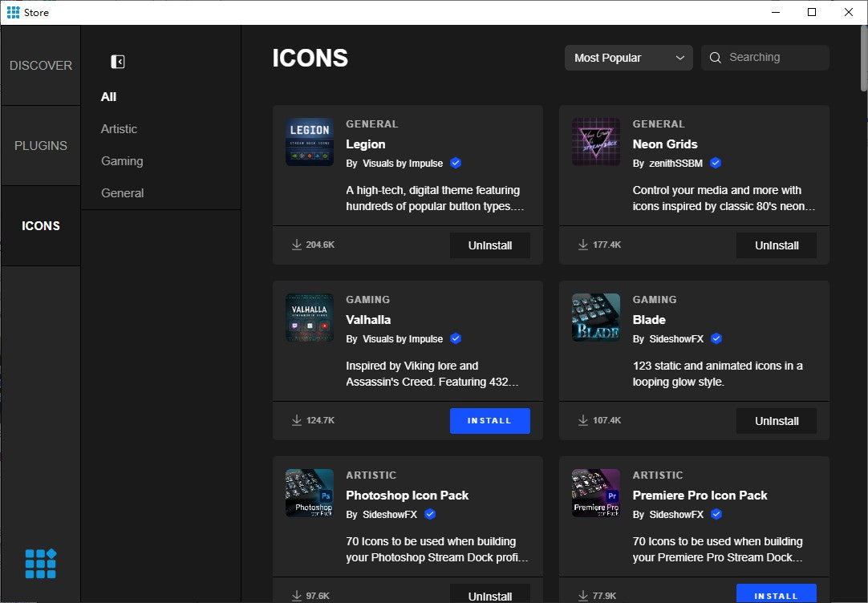Select the Gaming category filter

[x=122, y=161]
